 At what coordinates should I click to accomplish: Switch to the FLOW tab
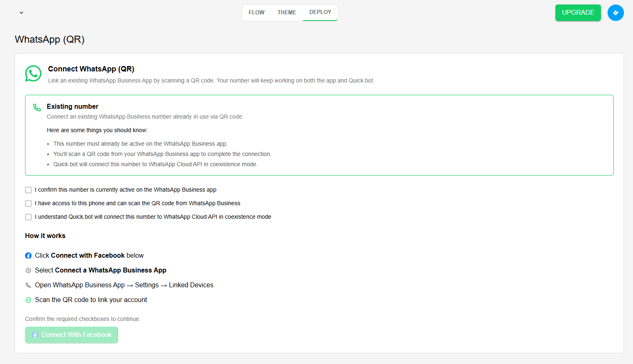257,13
